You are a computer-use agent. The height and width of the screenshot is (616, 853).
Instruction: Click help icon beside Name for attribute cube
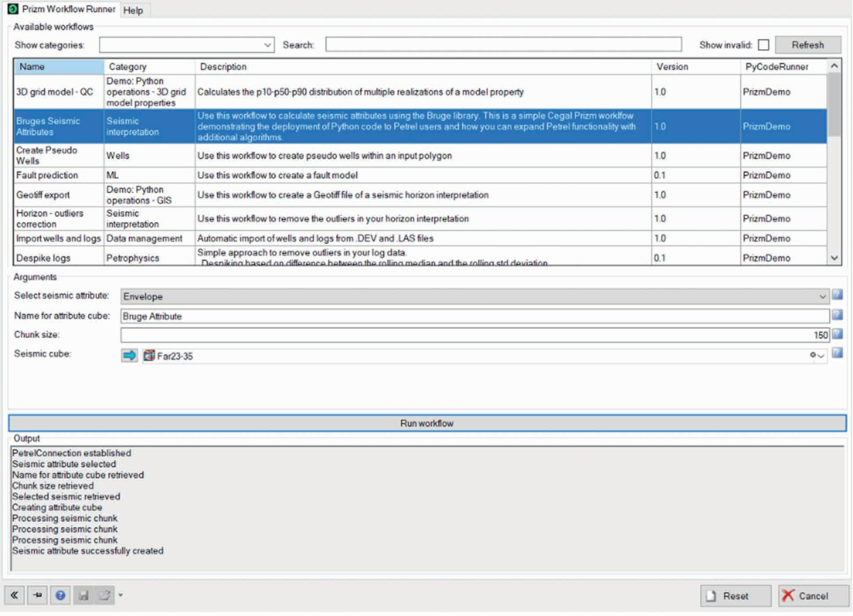[837, 315]
